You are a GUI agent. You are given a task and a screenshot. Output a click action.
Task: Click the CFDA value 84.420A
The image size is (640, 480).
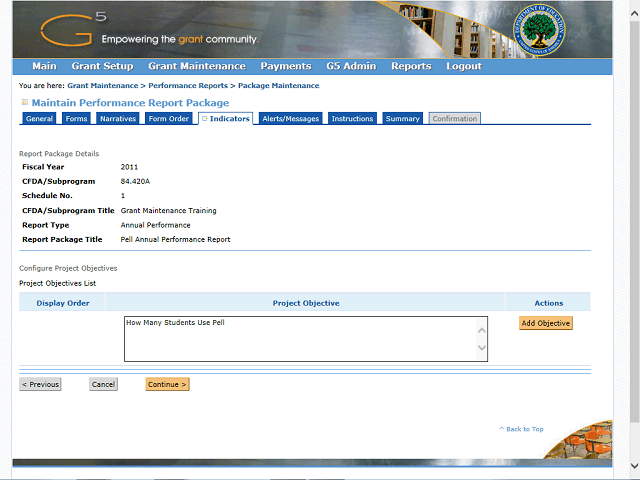(x=135, y=181)
